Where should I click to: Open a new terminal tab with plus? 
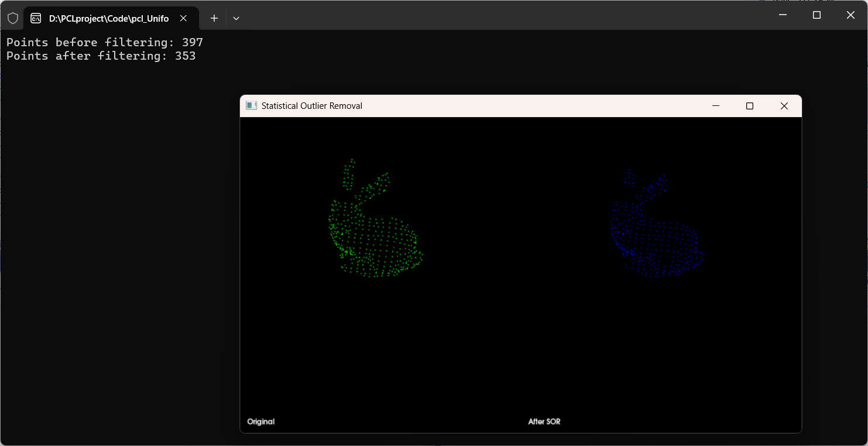click(214, 18)
